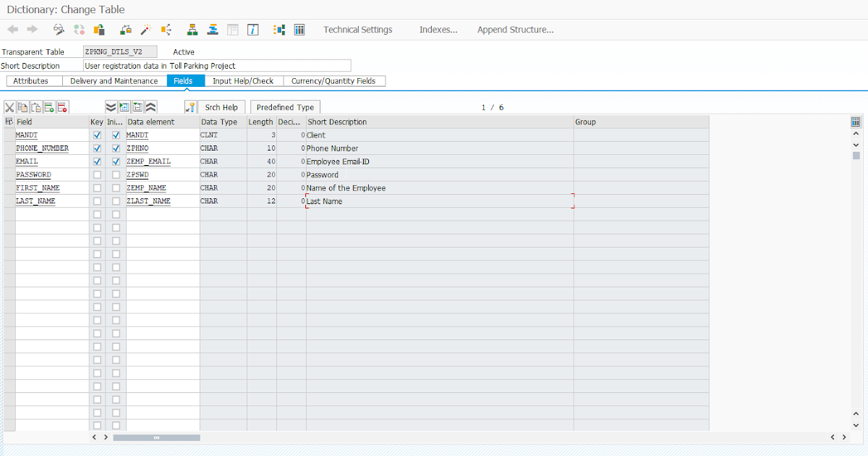Open the where-used list icon

pos(166,30)
